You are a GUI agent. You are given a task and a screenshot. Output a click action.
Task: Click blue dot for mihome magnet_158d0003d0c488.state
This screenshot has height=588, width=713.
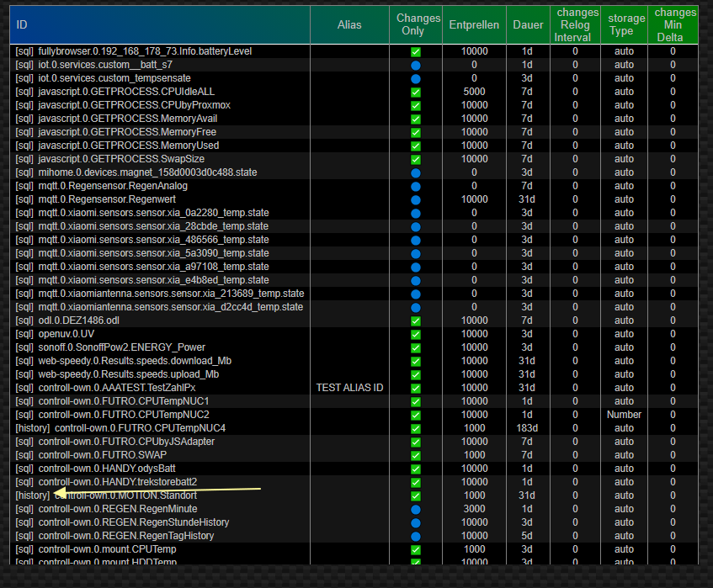tap(416, 172)
